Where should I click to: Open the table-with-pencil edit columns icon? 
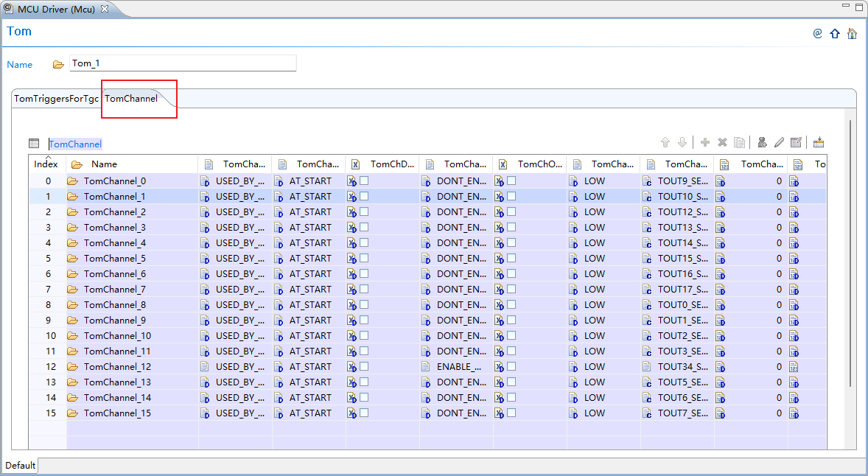pyautogui.click(x=796, y=143)
